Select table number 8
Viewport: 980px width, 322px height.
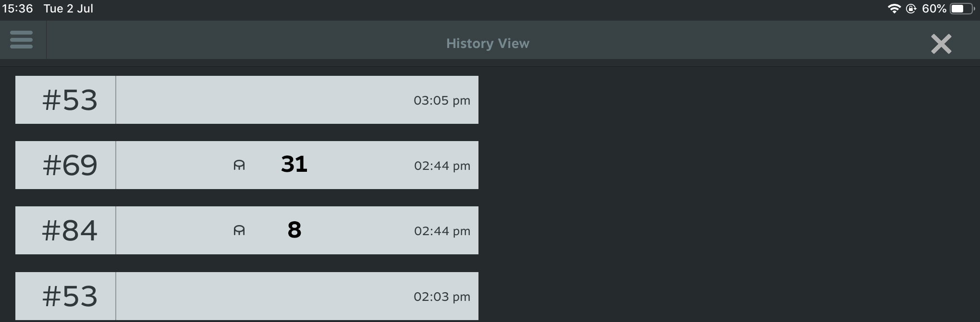tap(294, 230)
